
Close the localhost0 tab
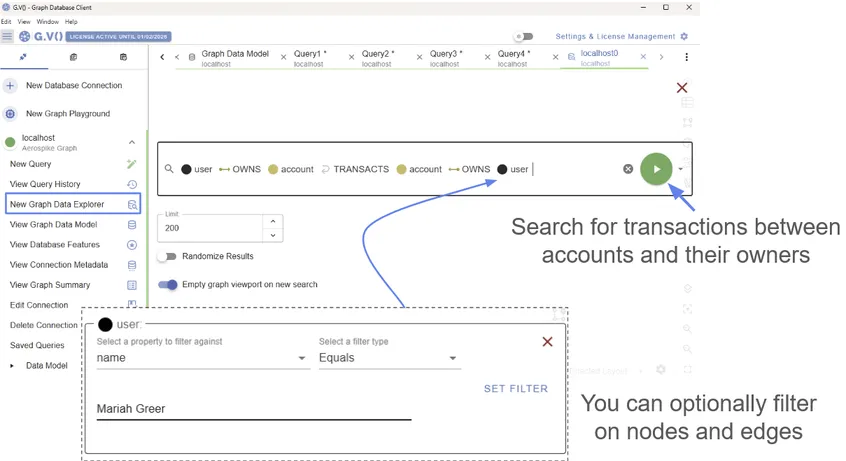[x=643, y=56]
